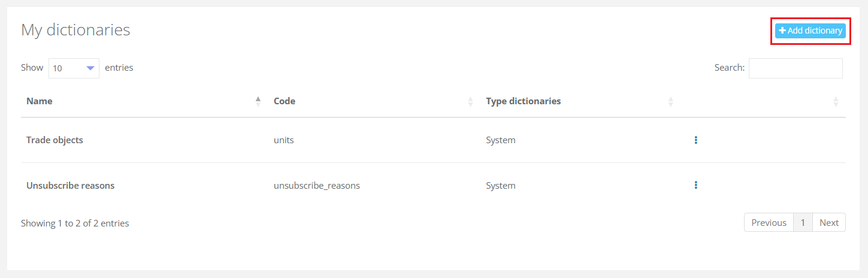Open the Unsubscribe reasons dictionary
Screen dimensions: 868x278
click(x=70, y=186)
